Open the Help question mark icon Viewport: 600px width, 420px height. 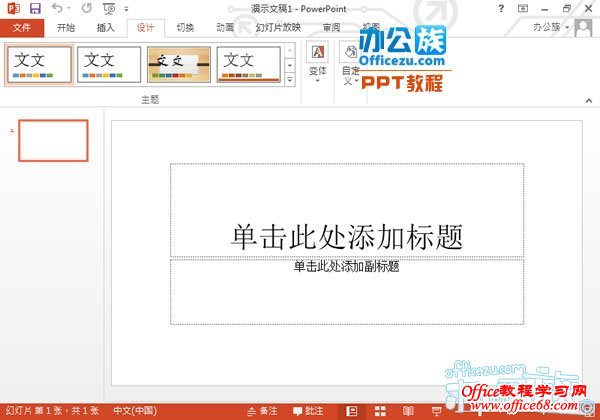point(501,8)
